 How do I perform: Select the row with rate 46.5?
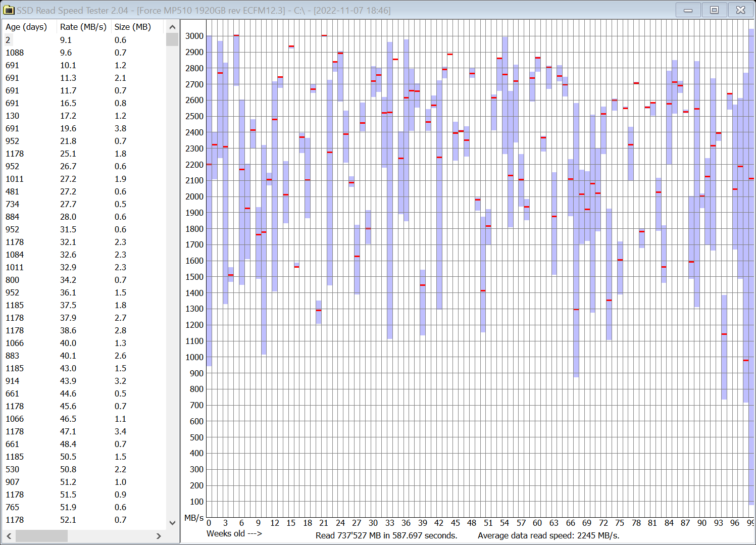point(84,419)
